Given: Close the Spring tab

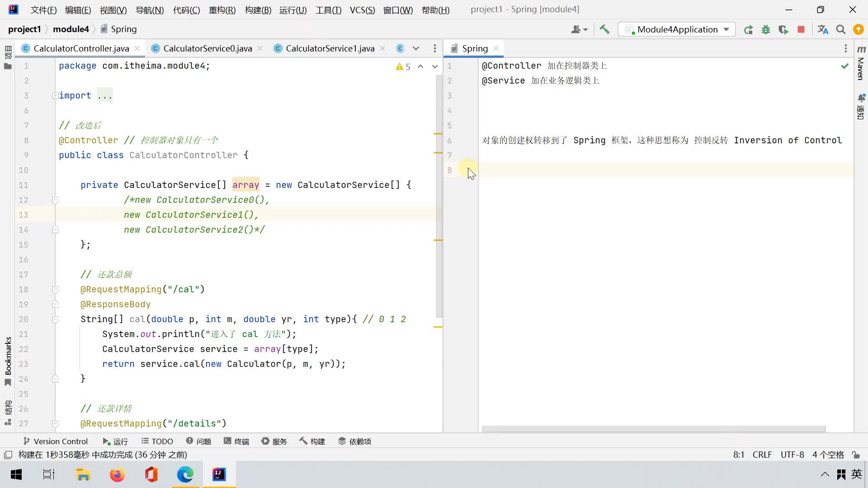Looking at the screenshot, I should tap(496, 48).
